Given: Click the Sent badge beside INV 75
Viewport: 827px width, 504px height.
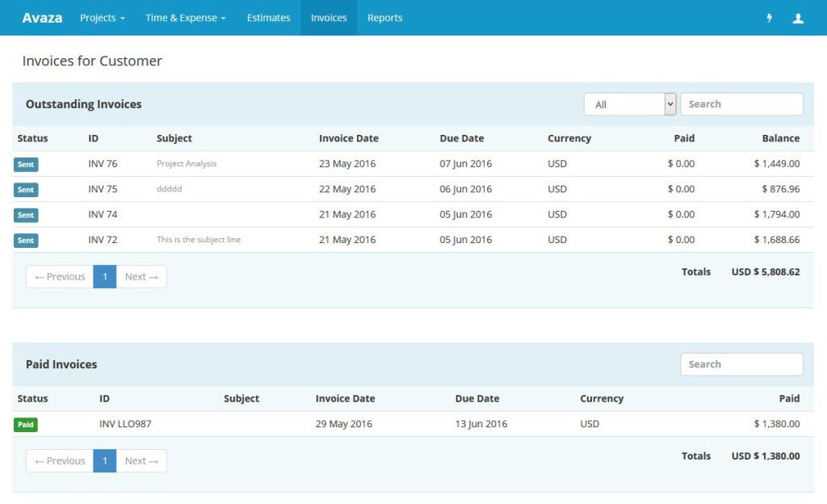Looking at the screenshot, I should (x=25, y=189).
